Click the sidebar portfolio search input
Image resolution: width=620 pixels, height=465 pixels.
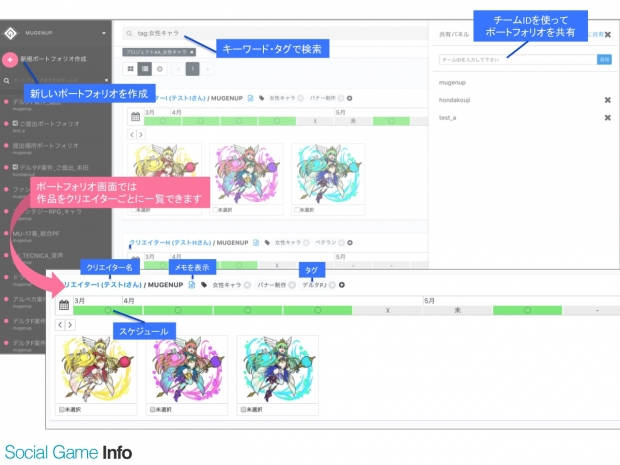(57, 80)
